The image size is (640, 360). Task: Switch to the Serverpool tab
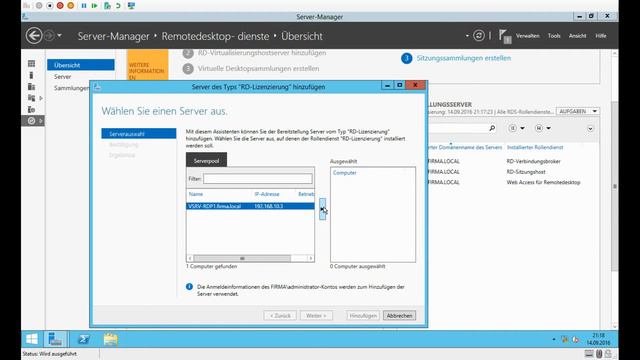click(207, 160)
